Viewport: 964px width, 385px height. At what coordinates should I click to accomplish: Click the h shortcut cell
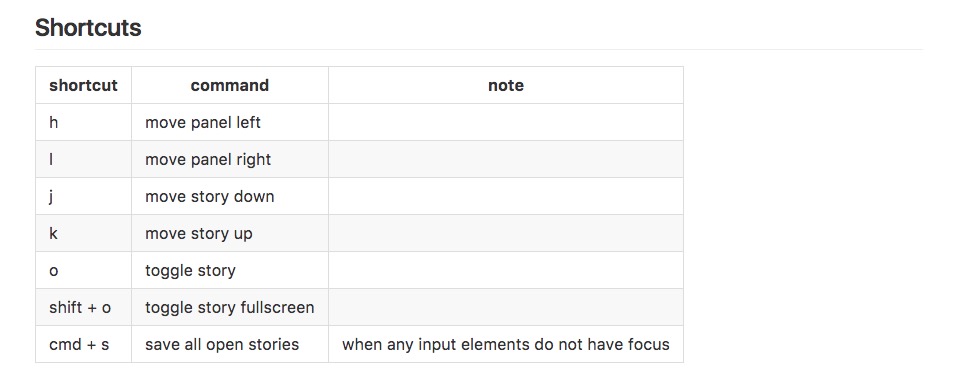point(83,122)
